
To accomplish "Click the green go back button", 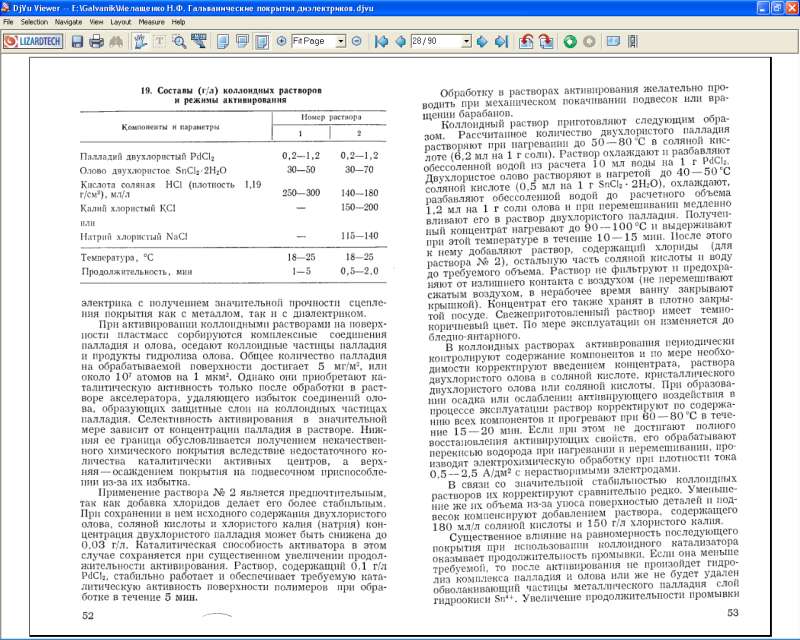I will [569, 41].
